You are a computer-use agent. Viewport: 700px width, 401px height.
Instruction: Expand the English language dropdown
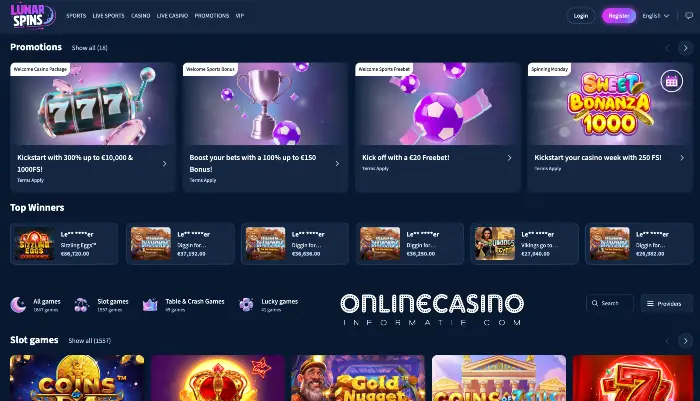point(656,16)
